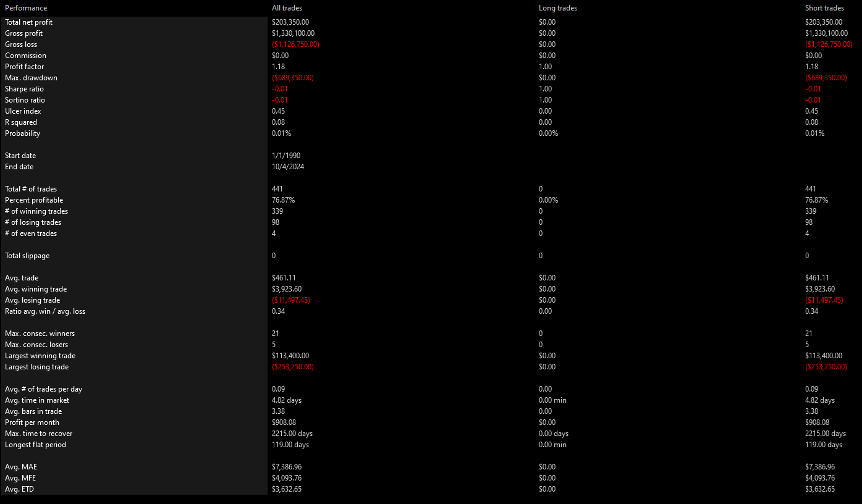Screen dimensions: 862x504
Task: Select the R squared row label
Action: 21,122
